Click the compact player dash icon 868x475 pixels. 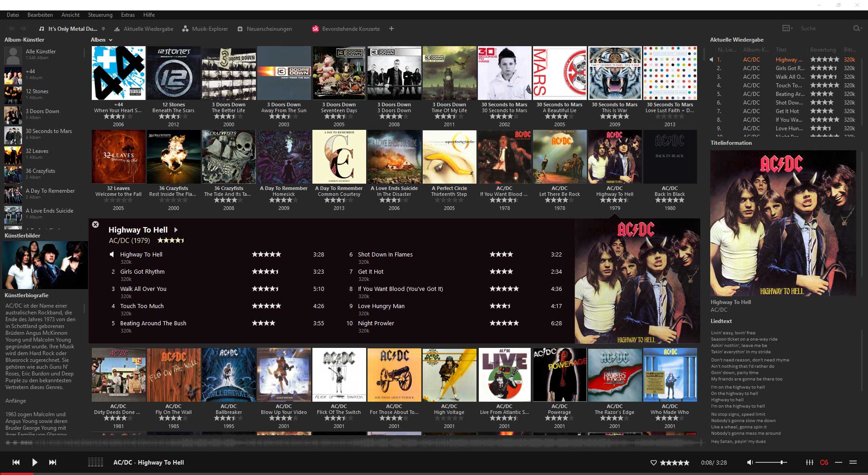tap(839, 462)
